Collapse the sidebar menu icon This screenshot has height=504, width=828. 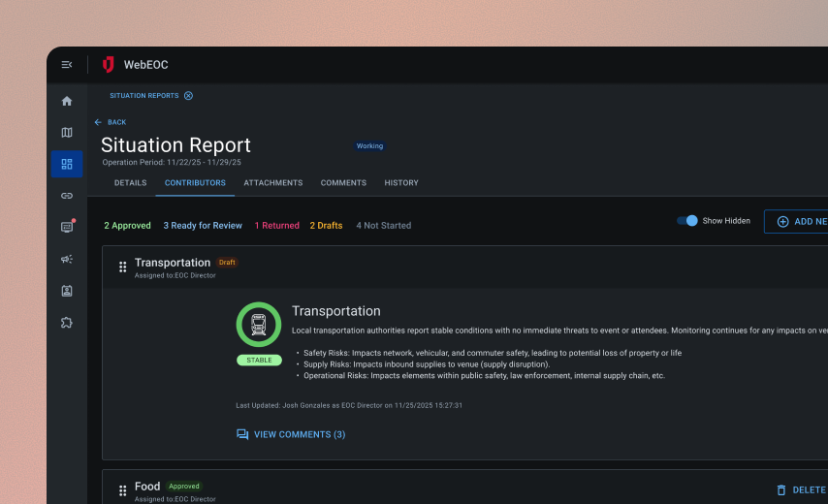(67, 65)
